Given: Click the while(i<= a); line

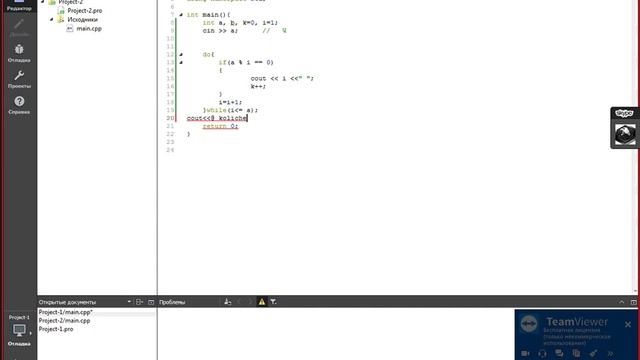Looking at the screenshot, I should (x=231, y=110).
